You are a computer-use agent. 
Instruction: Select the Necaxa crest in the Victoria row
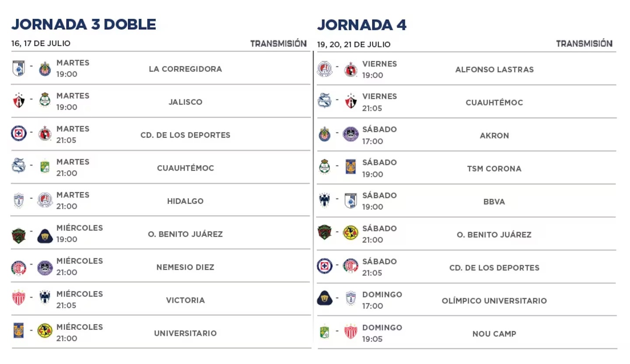(18, 298)
